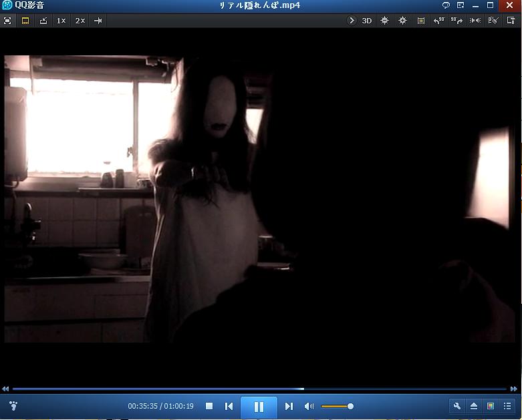The width and height of the screenshot is (522, 420).
Task: Skip to the next video
Action: [289, 406]
